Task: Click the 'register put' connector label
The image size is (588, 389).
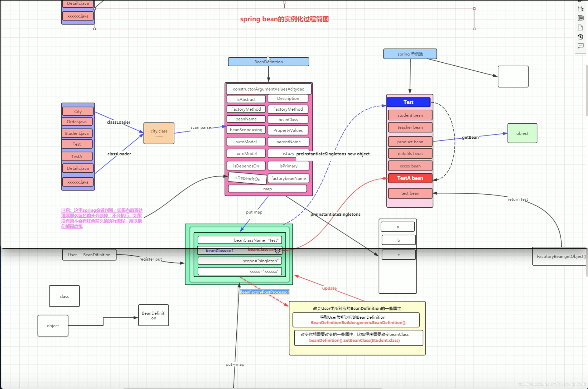Action: tap(151, 259)
